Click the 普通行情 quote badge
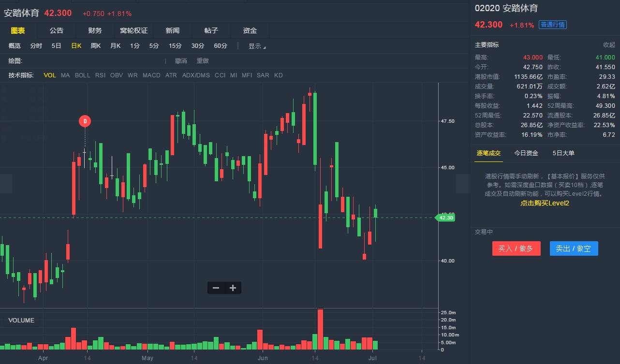620x364 pixels. (x=553, y=25)
